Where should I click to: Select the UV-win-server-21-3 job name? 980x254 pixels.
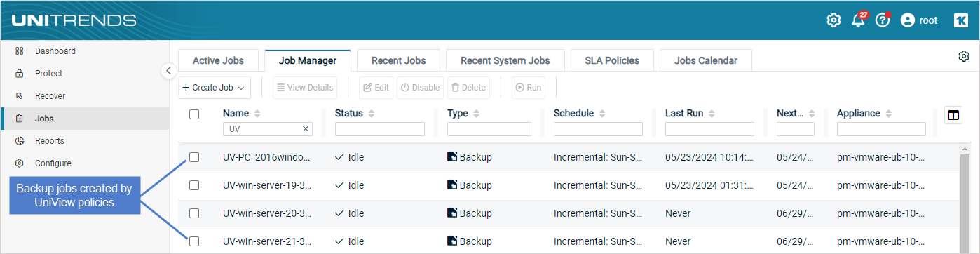pyautogui.click(x=268, y=241)
